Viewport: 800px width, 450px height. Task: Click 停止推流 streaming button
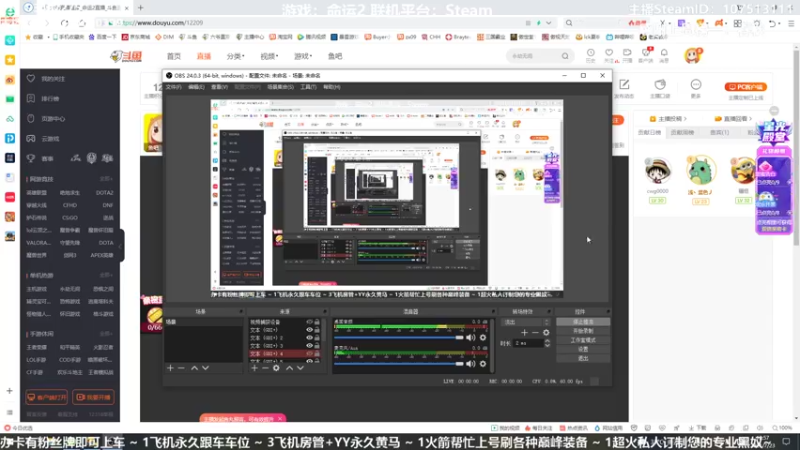[583, 322]
